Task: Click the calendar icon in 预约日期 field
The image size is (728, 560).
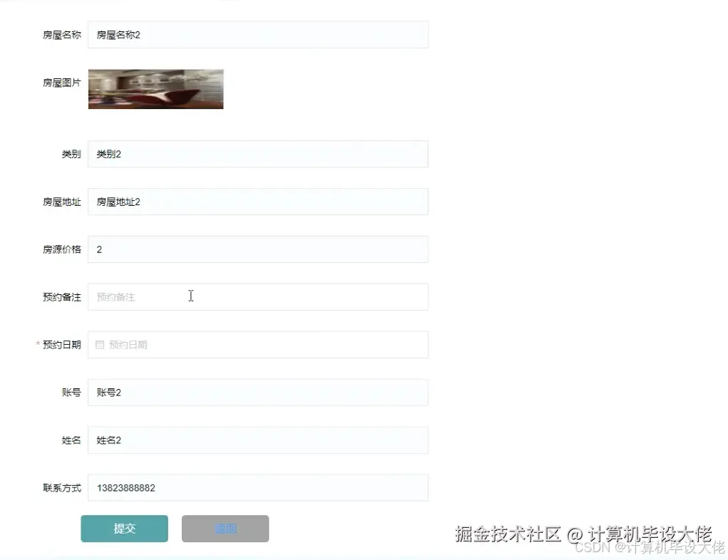Action: 99,345
